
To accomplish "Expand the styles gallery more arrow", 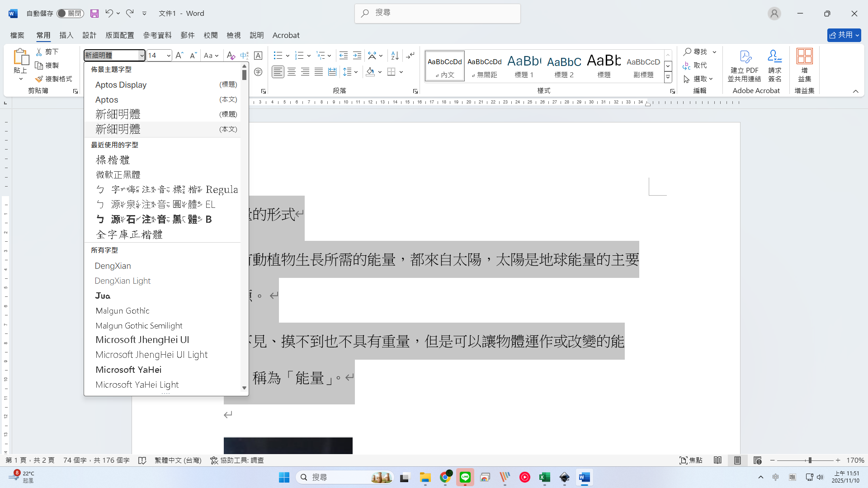I will [668, 77].
